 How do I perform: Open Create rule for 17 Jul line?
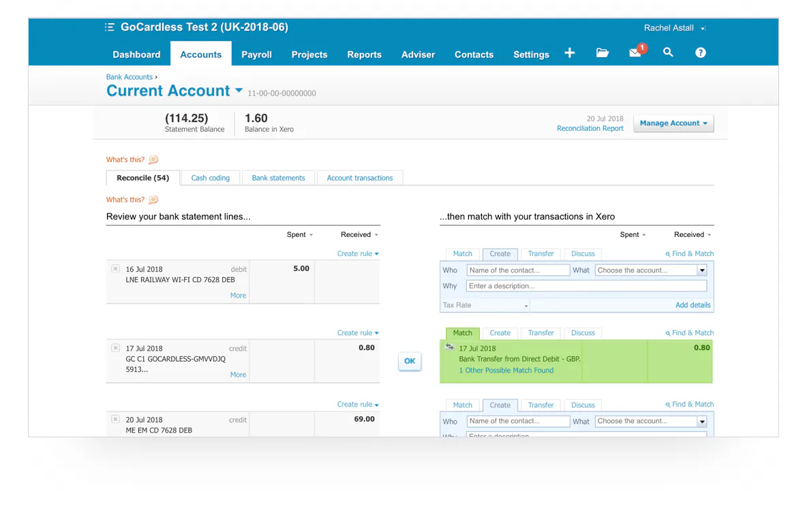(358, 333)
